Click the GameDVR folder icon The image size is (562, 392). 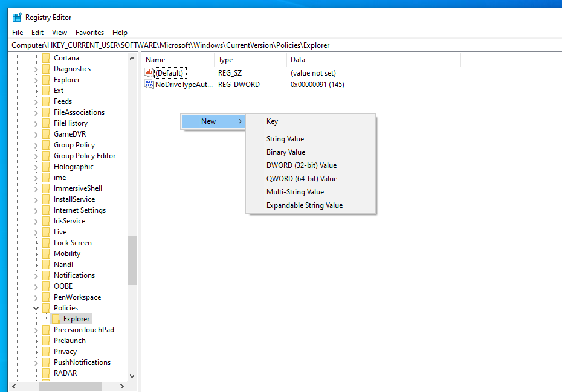pyautogui.click(x=45, y=134)
